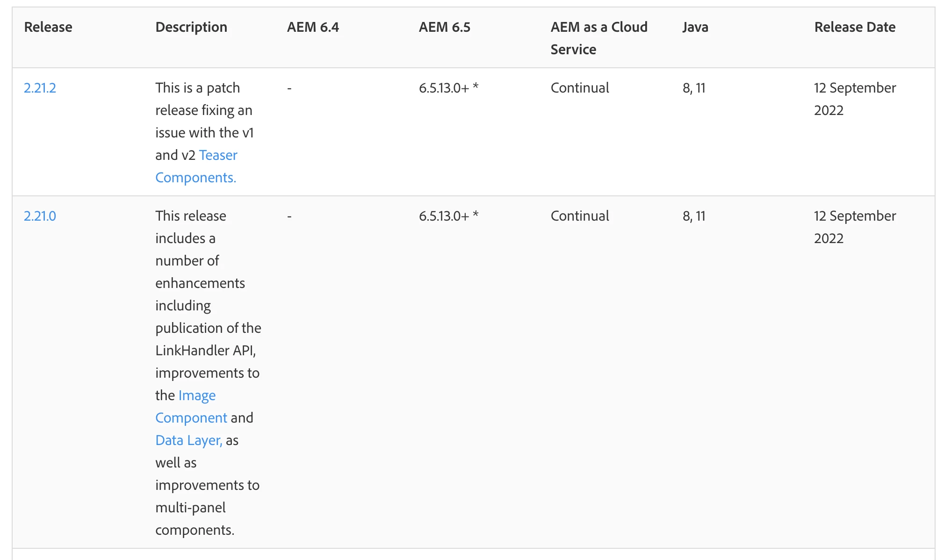Click the Release Date column header

click(855, 27)
